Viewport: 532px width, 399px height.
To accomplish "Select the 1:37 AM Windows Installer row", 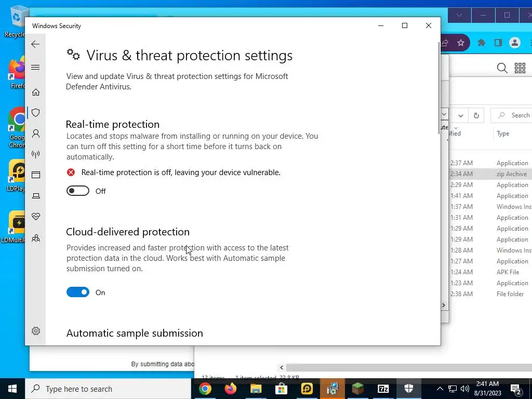I will [490, 207].
